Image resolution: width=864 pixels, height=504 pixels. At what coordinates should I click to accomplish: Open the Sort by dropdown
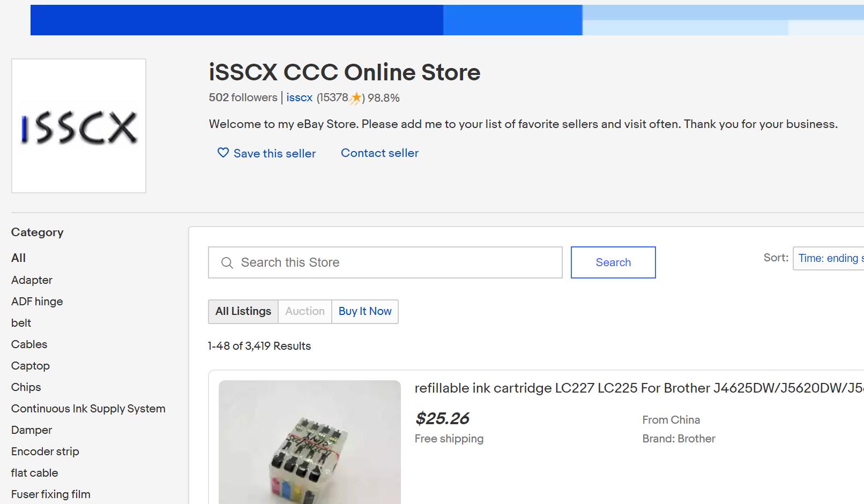click(x=829, y=258)
